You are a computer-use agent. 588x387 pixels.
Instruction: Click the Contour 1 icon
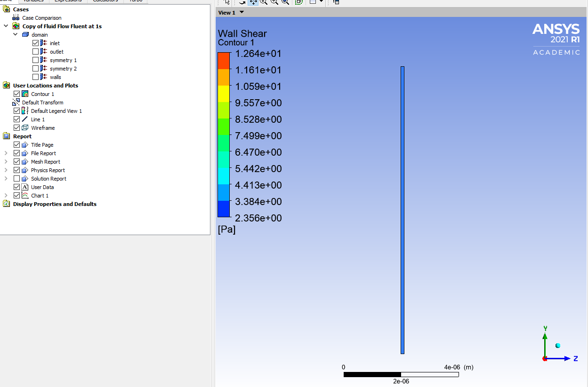click(x=25, y=94)
